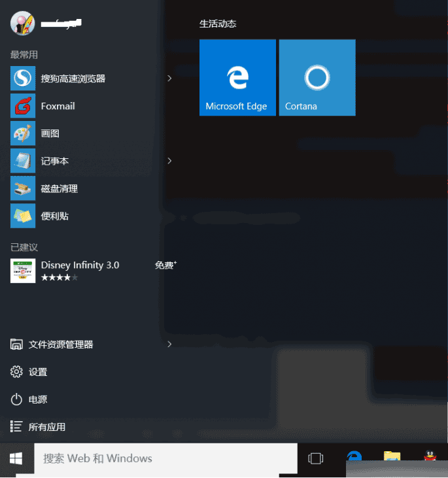
Task: Expand the 文件资源管理器 submenu arrow
Action: (x=169, y=344)
